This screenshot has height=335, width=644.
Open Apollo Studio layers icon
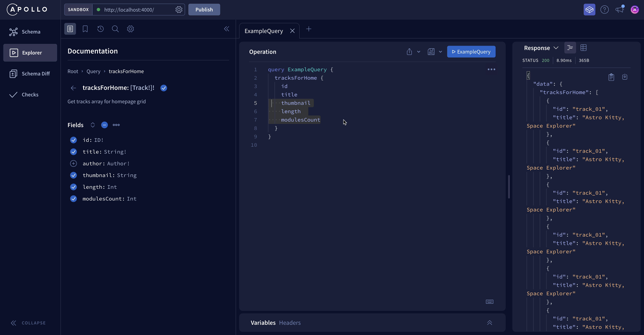click(589, 9)
